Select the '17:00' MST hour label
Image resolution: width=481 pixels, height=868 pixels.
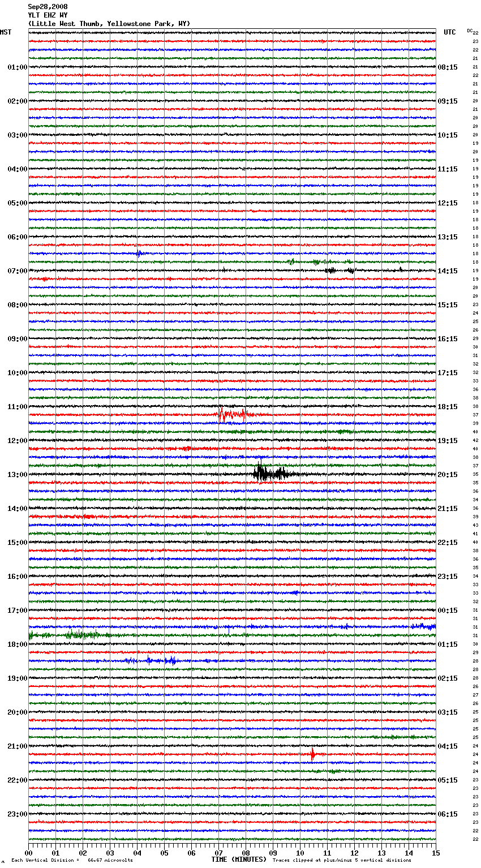tap(18, 611)
